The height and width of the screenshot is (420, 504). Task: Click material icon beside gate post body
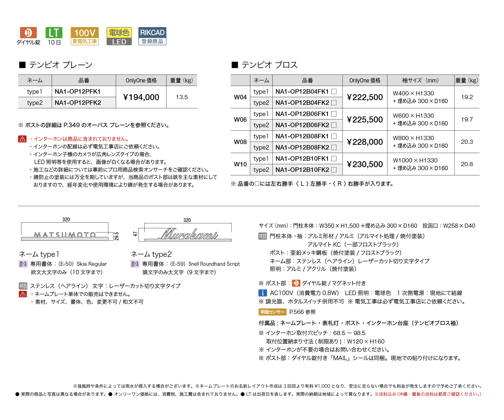click(x=262, y=236)
